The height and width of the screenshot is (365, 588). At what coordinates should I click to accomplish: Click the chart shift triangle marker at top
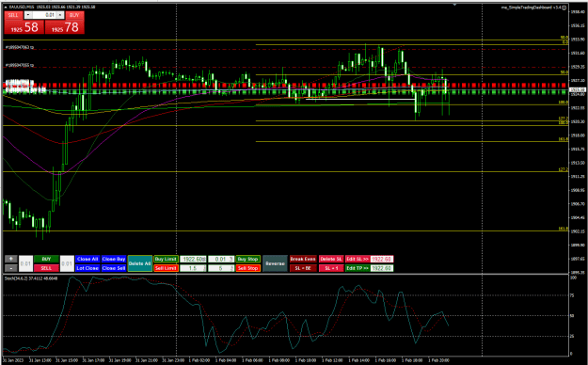454,5
